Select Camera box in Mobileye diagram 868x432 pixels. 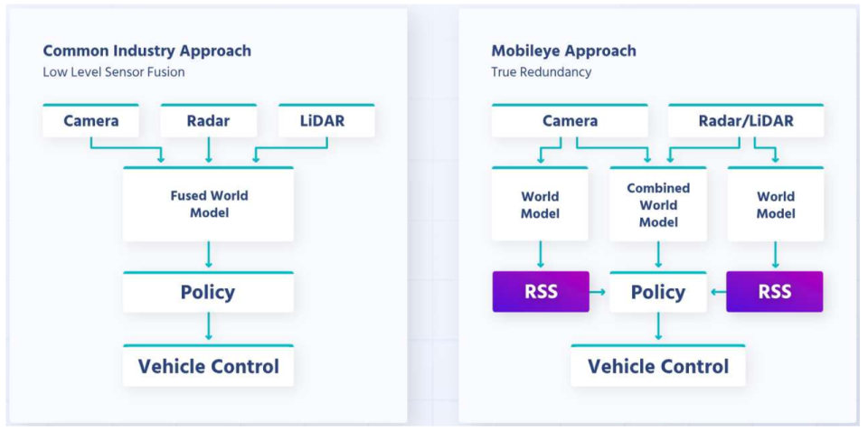pos(570,120)
